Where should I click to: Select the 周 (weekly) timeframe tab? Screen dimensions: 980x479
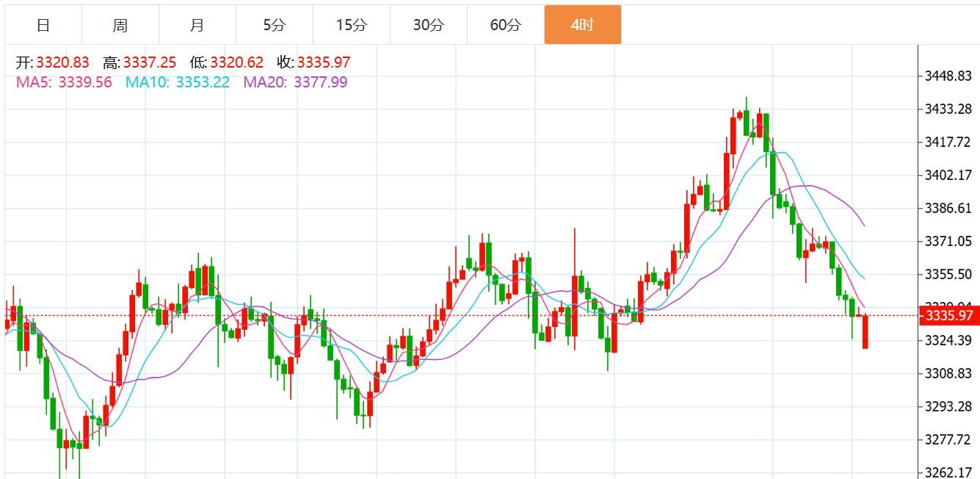[120, 25]
